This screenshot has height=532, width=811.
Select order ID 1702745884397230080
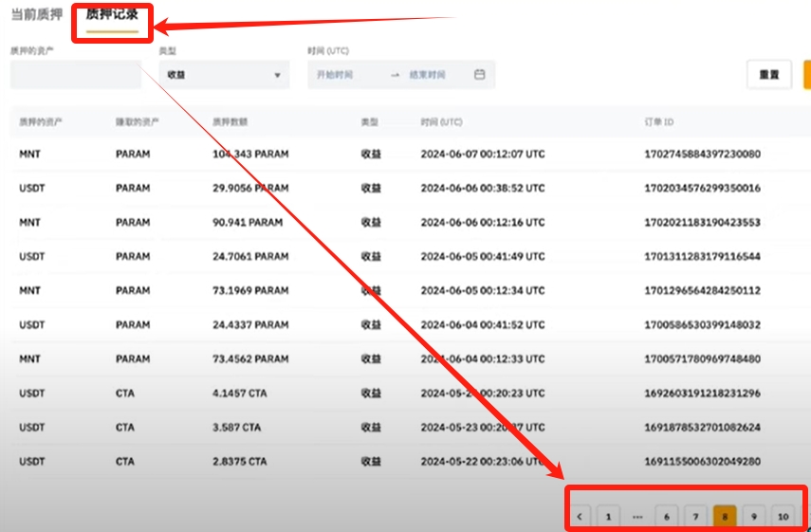(x=702, y=154)
